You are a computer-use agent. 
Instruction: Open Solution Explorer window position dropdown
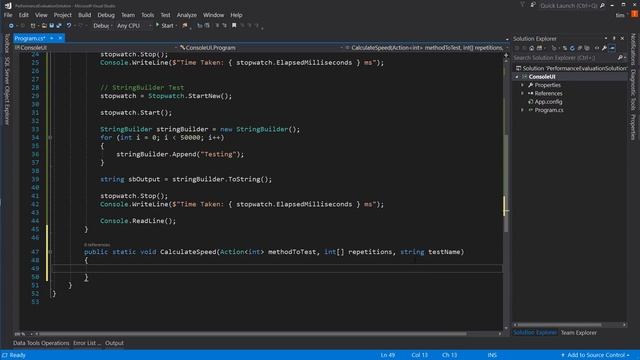(606, 38)
